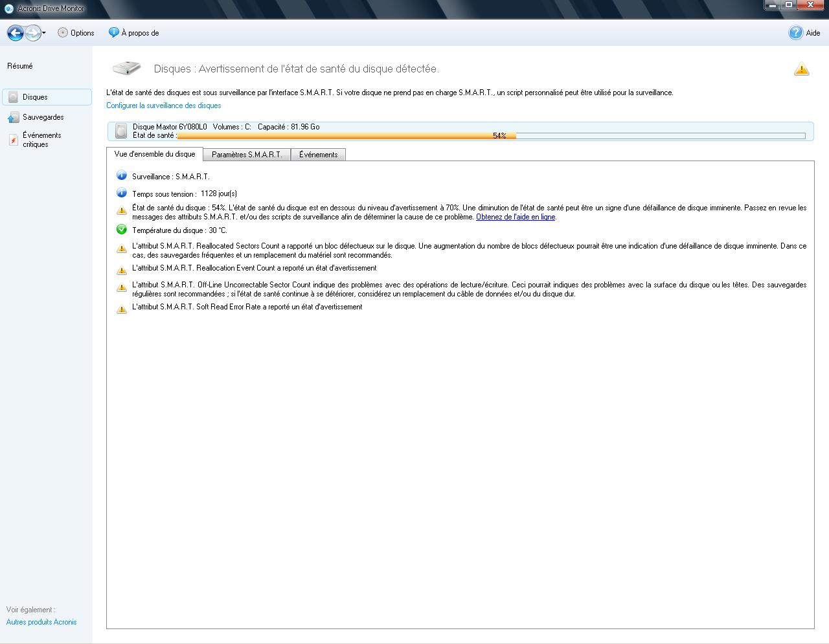Select the Soft Read Error Rate warning text
Image resolution: width=829 pixels, height=644 pixels.
tap(247, 307)
